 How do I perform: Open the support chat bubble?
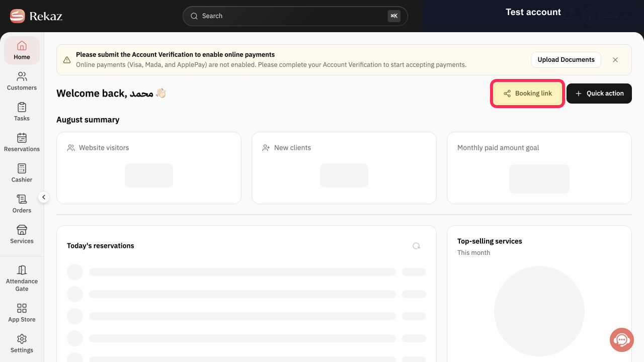click(622, 340)
